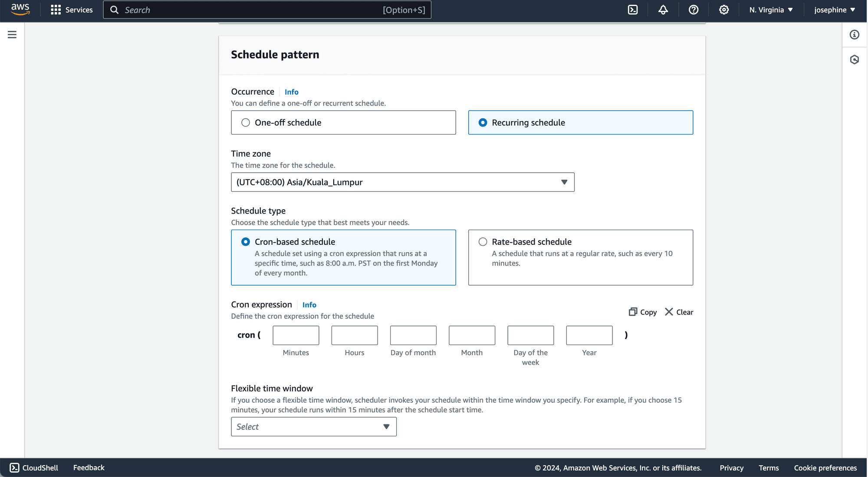Click the Month cron input field
Viewport: 868px width, 477px height.
click(x=472, y=336)
